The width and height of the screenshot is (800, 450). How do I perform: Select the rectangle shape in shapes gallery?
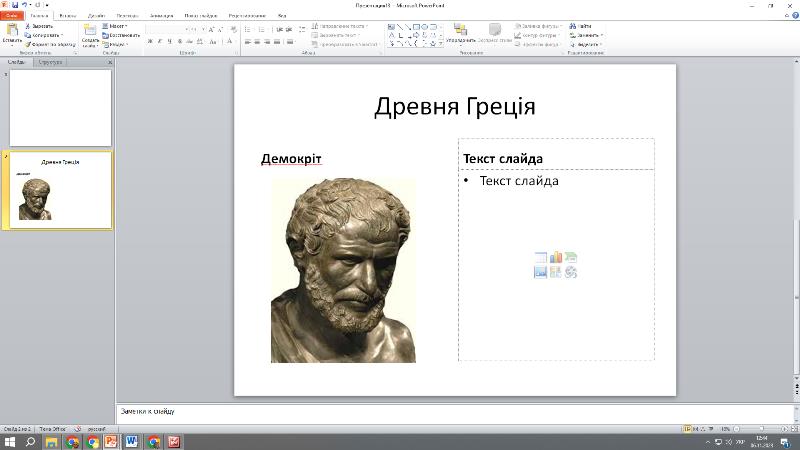pos(416,27)
